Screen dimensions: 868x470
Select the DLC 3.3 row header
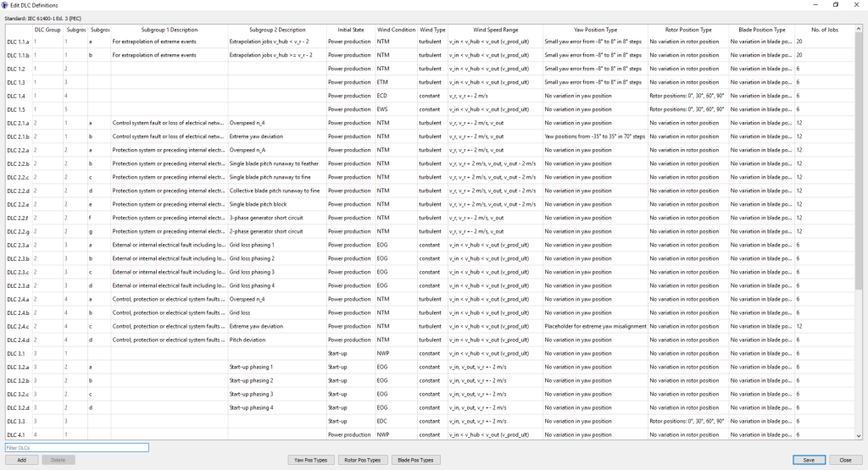[x=17, y=421]
